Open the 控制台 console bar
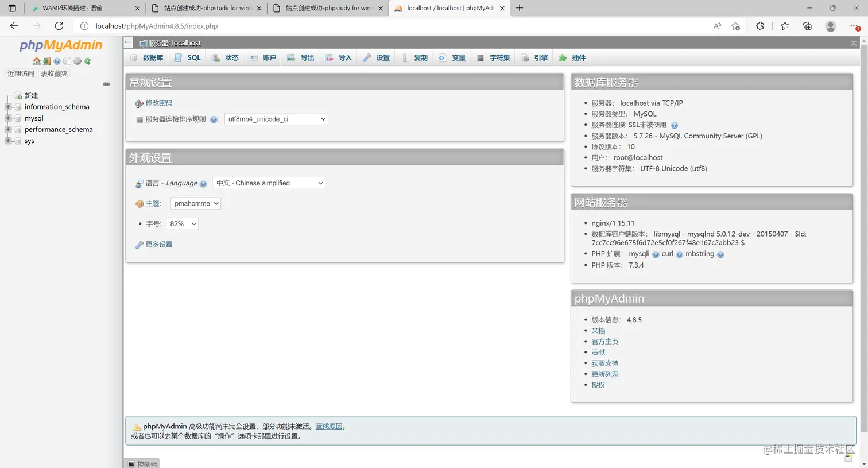Screen dimensions: 868x468 click(142, 464)
